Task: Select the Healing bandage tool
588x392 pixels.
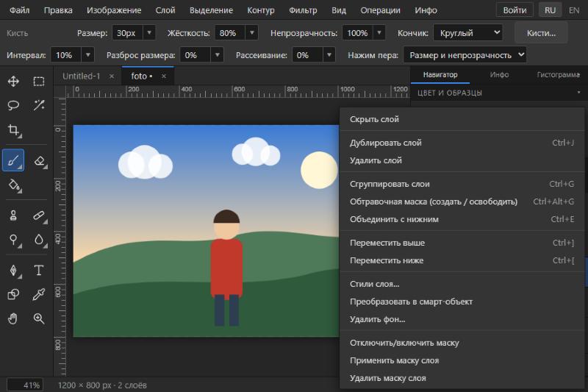Action: click(39, 215)
